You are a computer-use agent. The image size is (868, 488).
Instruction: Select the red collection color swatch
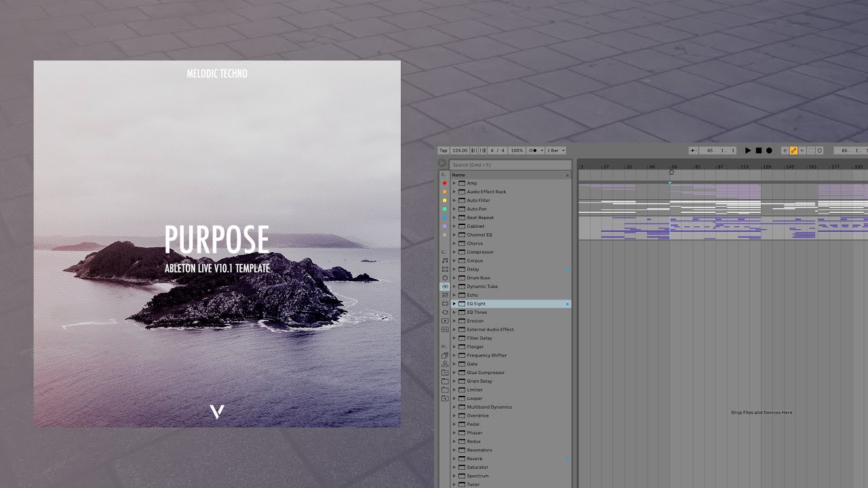point(445,183)
